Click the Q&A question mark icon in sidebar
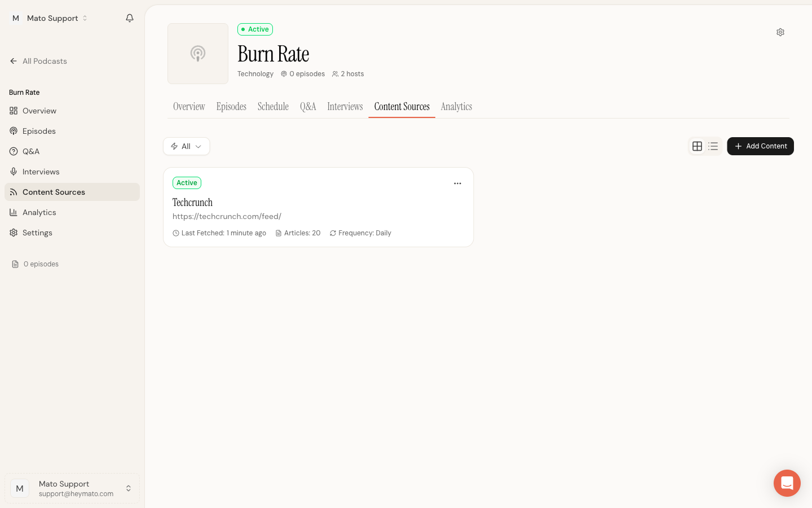The height and width of the screenshot is (508, 812). click(14, 151)
